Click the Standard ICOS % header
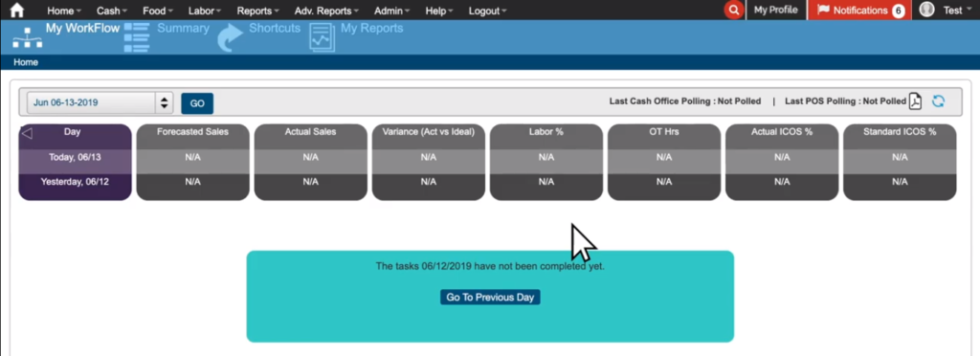 [x=900, y=132]
